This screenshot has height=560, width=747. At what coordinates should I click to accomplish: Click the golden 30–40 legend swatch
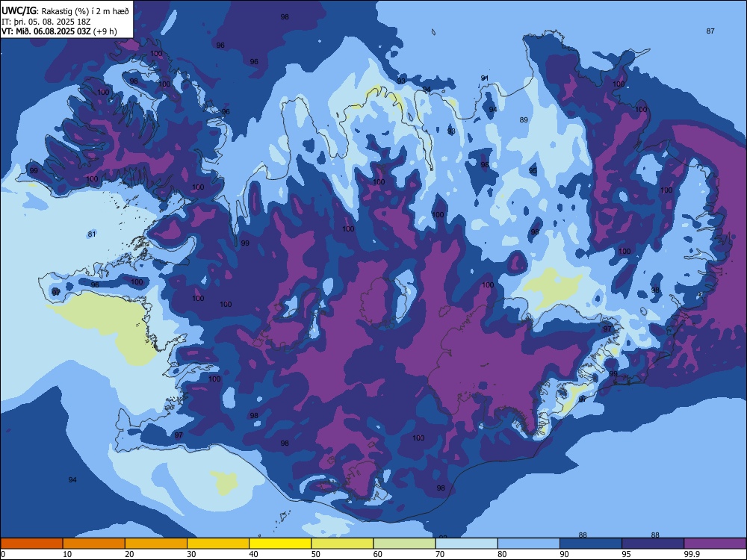218,544
